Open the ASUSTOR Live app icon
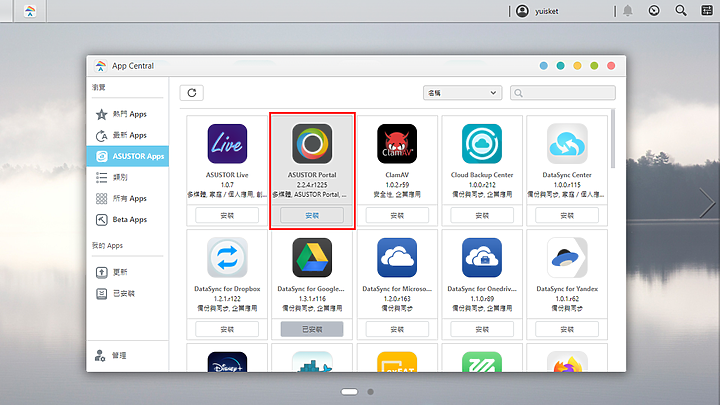The width and height of the screenshot is (720, 405). tap(227, 144)
